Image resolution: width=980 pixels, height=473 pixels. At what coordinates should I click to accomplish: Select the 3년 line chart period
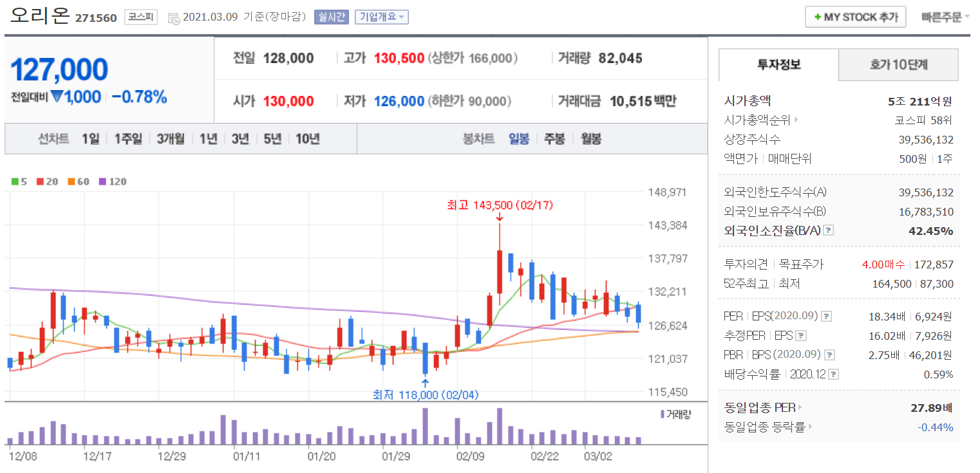[x=240, y=138]
